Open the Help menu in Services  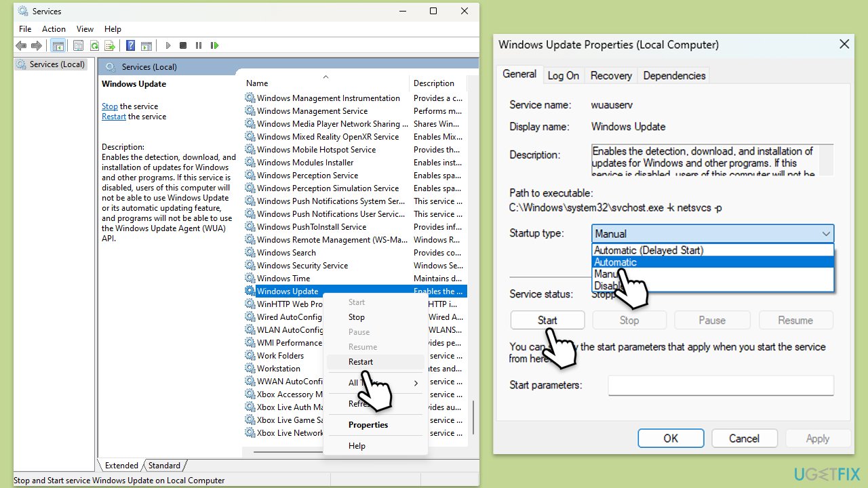(x=113, y=29)
